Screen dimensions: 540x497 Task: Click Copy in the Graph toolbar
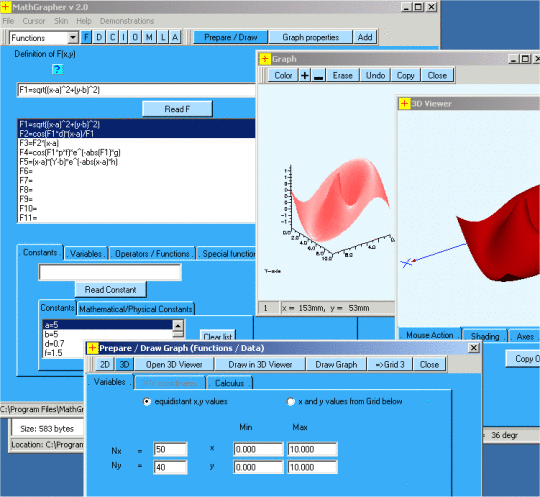[x=405, y=75]
